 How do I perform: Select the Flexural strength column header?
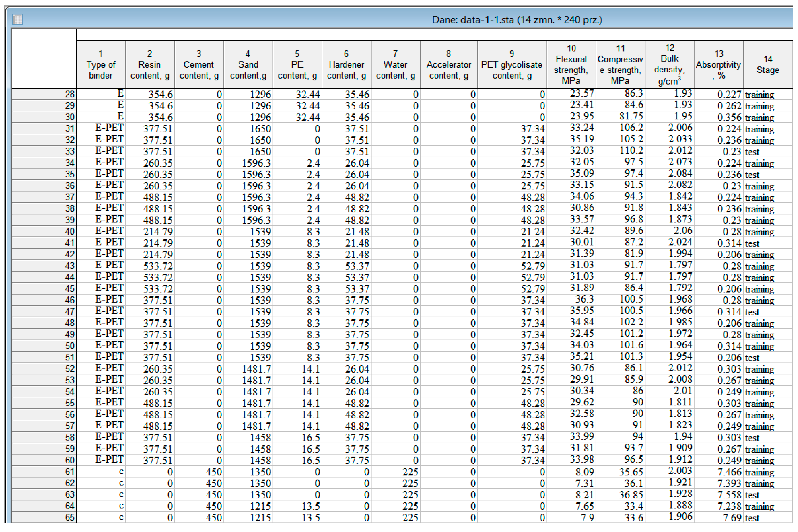coord(571,64)
